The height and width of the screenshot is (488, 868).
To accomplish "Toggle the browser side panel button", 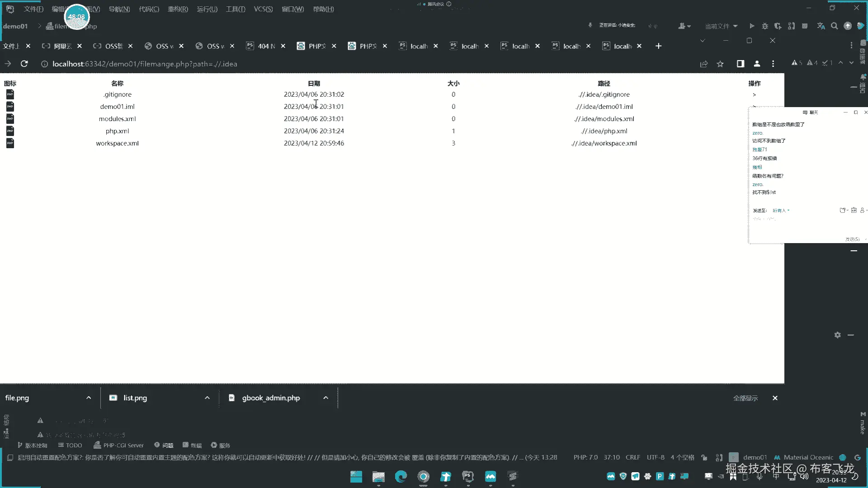I will click(740, 64).
